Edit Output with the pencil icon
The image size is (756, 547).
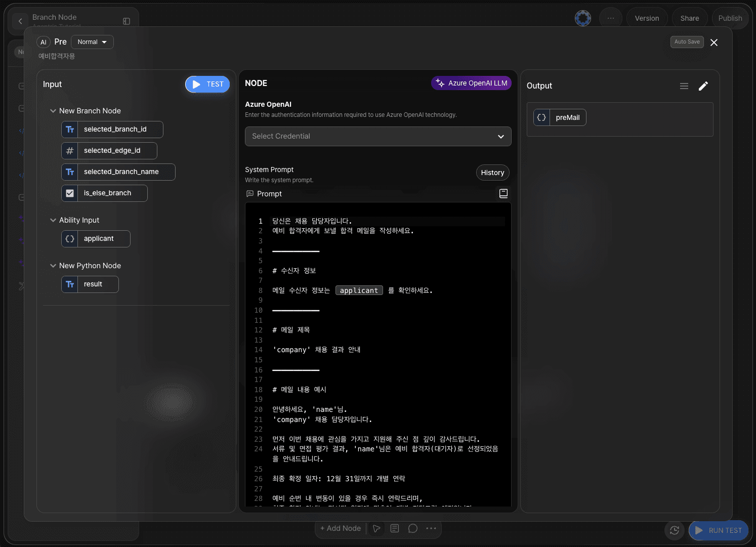(x=703, y=86)
